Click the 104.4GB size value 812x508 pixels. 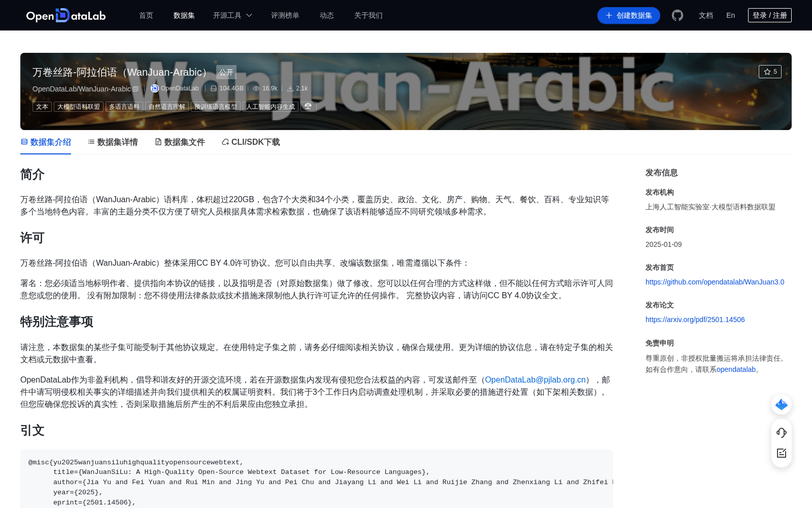[x=231, y=88]
